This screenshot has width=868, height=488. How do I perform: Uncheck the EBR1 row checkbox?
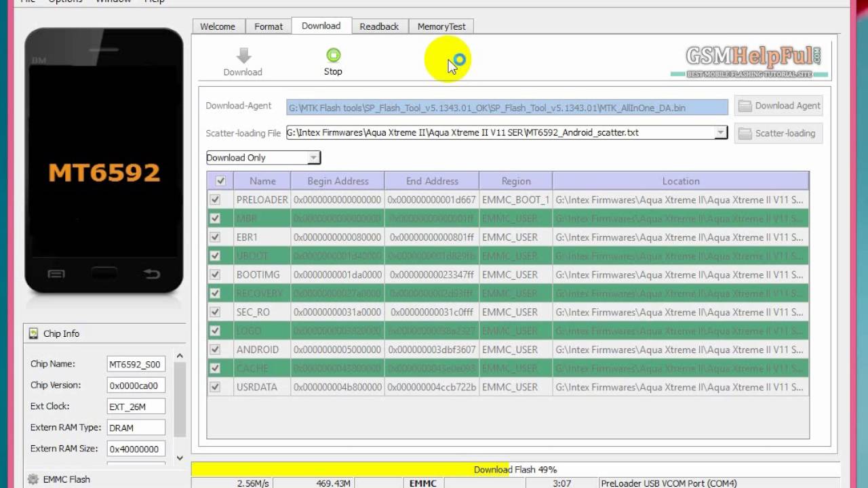click(215, 237)
